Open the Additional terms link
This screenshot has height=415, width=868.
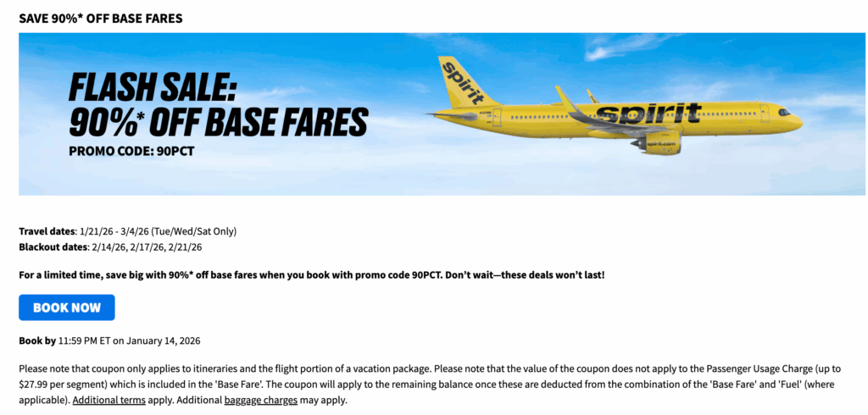(x=108, y=400)
